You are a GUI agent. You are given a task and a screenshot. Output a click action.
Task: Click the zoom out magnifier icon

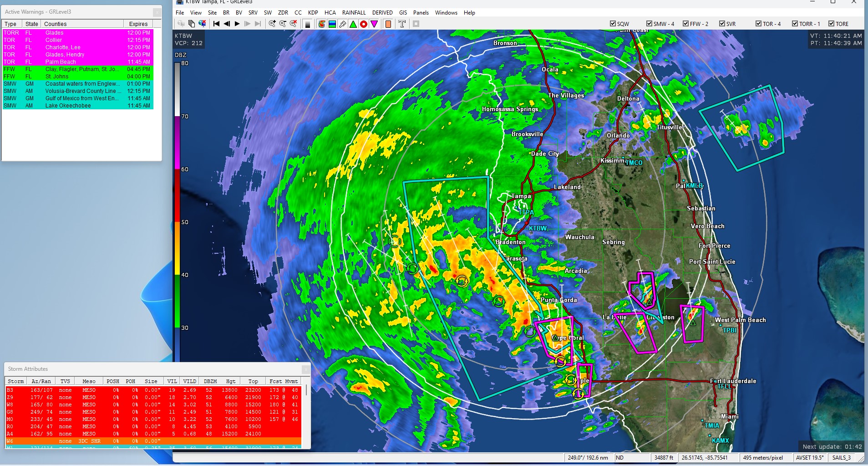[x=283, y=24]
